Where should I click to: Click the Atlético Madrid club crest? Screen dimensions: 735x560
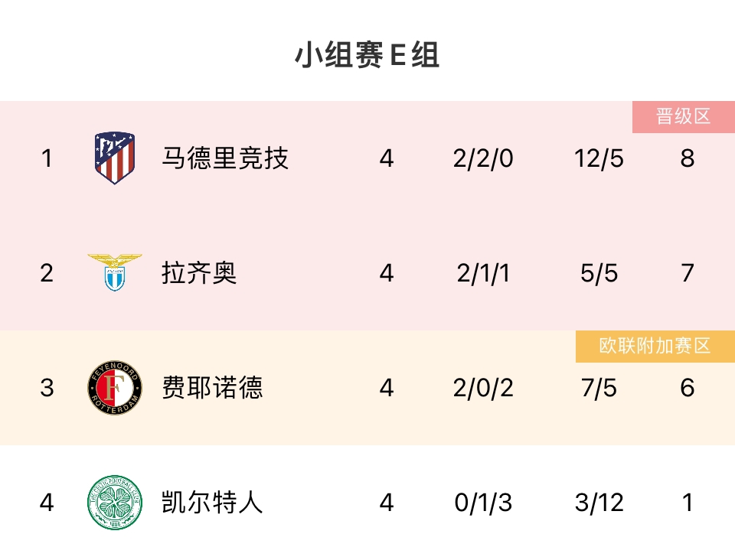115,158
